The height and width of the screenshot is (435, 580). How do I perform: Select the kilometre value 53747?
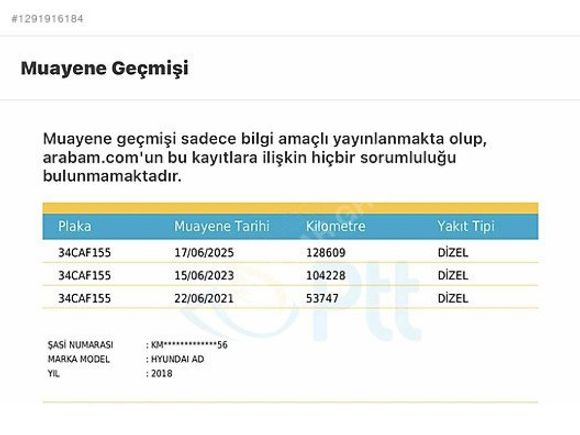pos(322,299)
